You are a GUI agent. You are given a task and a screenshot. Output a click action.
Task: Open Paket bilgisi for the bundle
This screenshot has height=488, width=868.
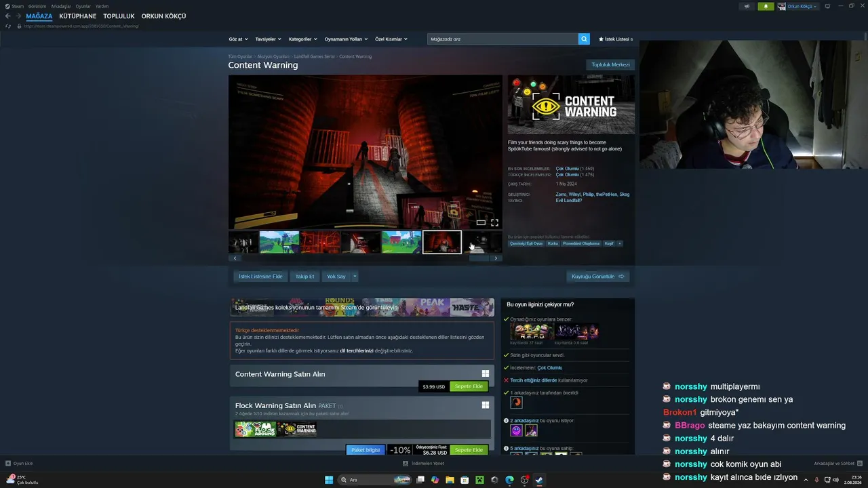(366, 450)
